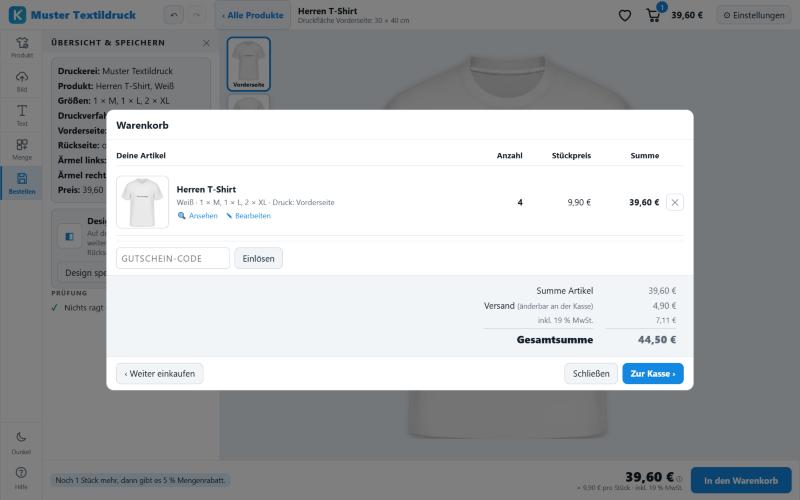Click the Herren T-Shirt item name in cart
Viewport: 800px width, 500px height.
(206, 189)
